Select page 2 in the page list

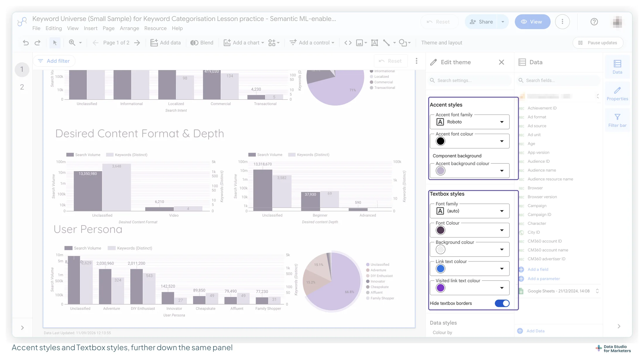pyautogui.click(x=22, y=87)
